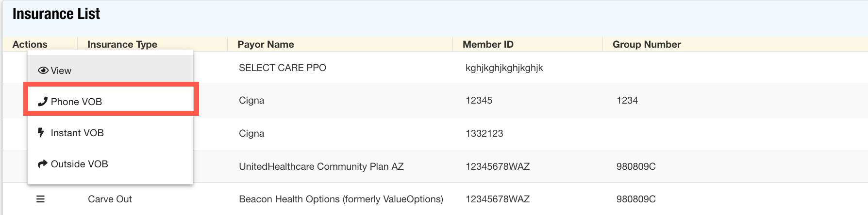The width and height of the screenshot is (868, 215).
Task: Click the Group Number column header
Action: tap(647, 44)
